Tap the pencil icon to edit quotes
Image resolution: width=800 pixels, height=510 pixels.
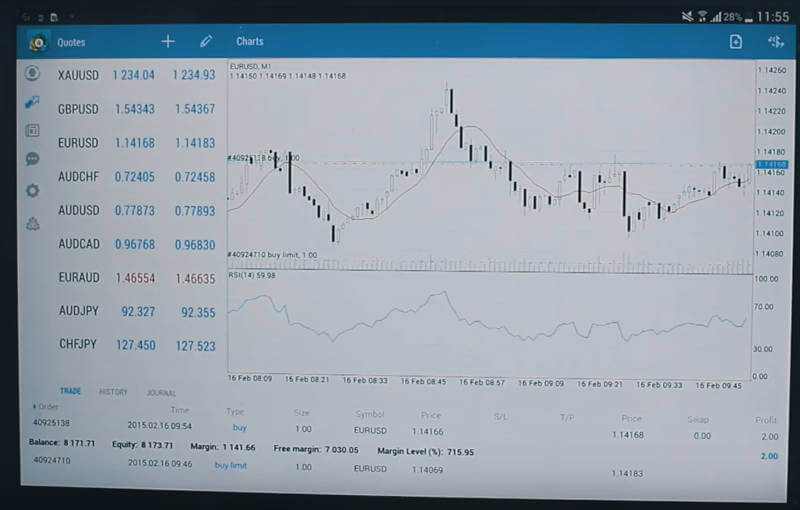206,42
